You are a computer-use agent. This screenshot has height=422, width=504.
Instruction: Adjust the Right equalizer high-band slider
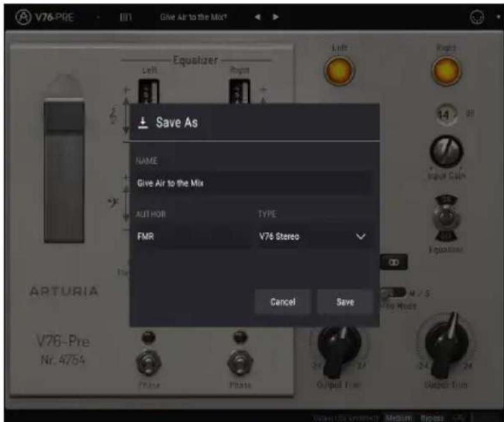[240, 92]
